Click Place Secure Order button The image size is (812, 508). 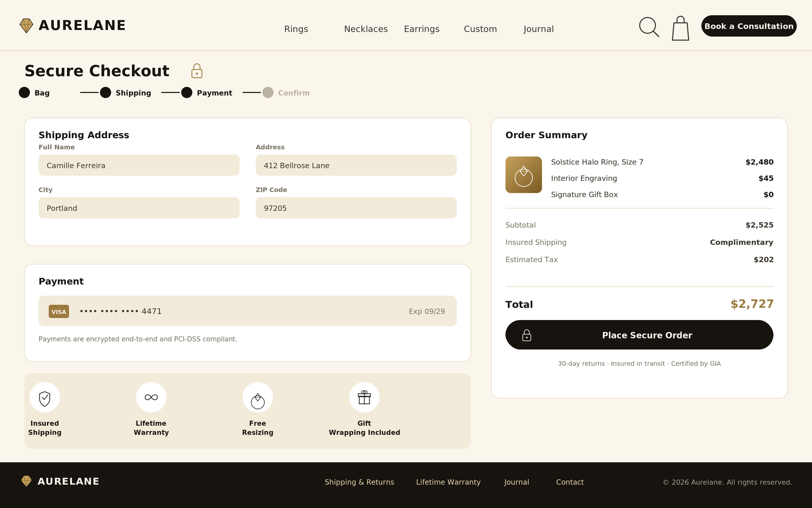tap(639, 335)
